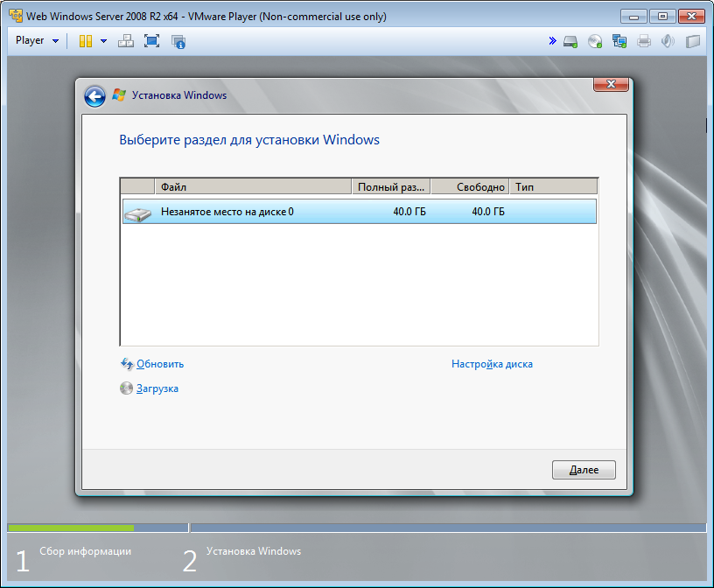Click the CD/DVD drive device icon
This screenshot has width=714, height=588.
click(595, 41)
